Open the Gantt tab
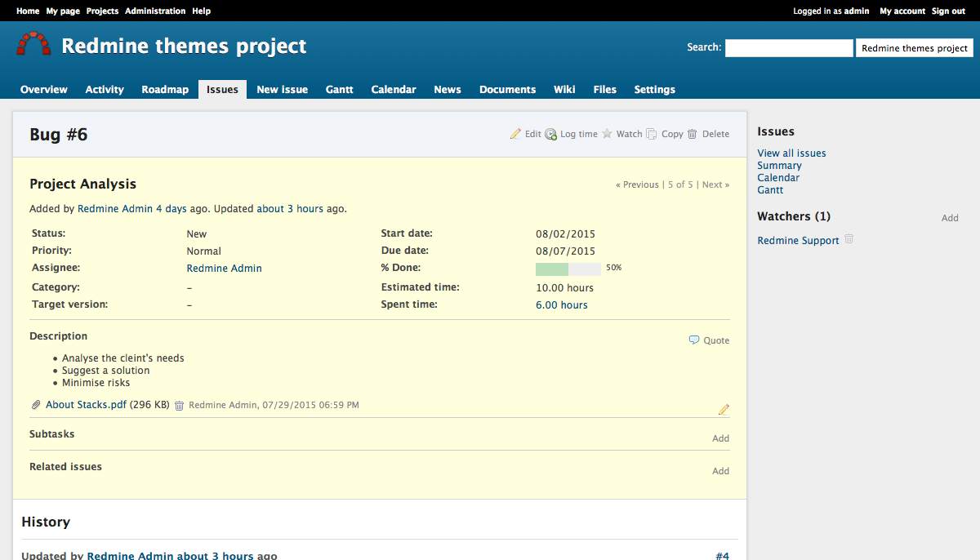This screenshot has height=560, width=980. (x=340, y=90)
